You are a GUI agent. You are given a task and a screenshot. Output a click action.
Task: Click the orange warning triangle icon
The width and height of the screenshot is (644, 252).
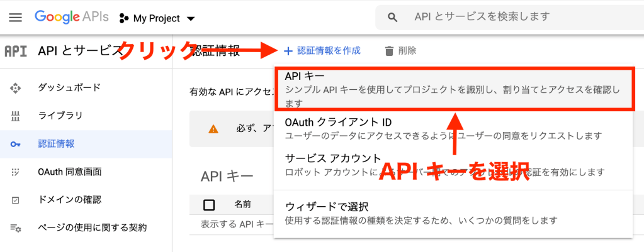(214, 129)
